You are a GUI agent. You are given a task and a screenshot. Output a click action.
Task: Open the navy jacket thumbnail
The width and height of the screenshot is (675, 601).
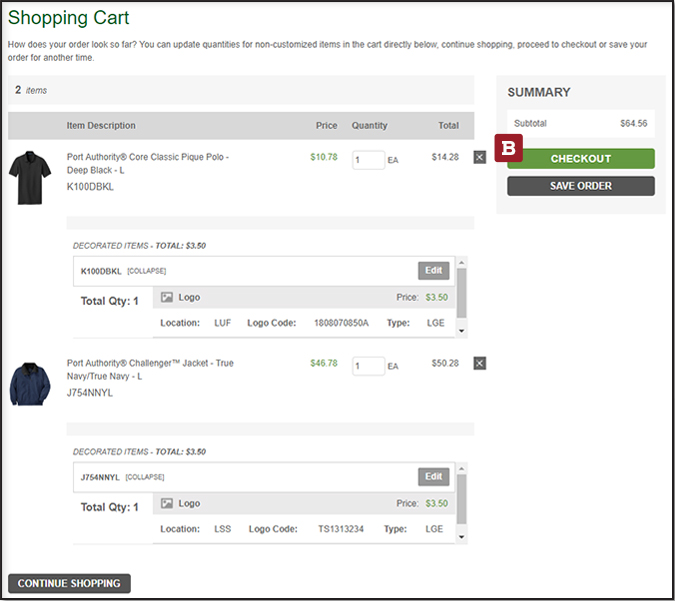[x=29, y=384]
